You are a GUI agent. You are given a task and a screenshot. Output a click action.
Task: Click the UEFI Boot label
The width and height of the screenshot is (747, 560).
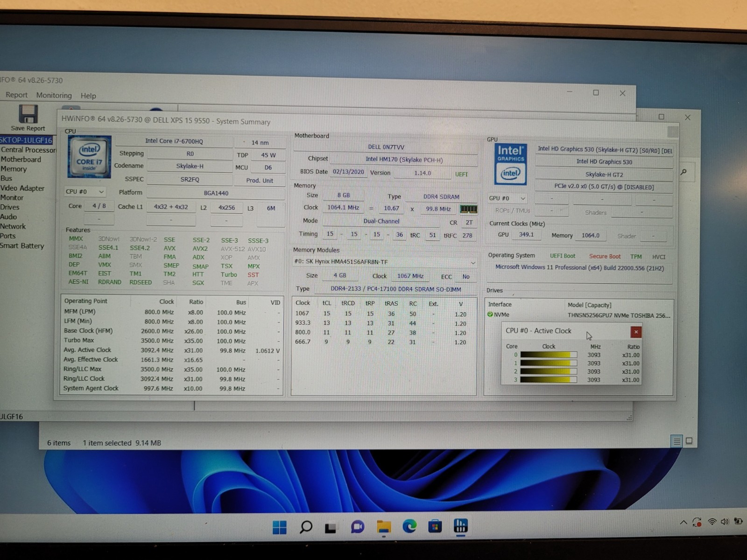click(562, 256)
